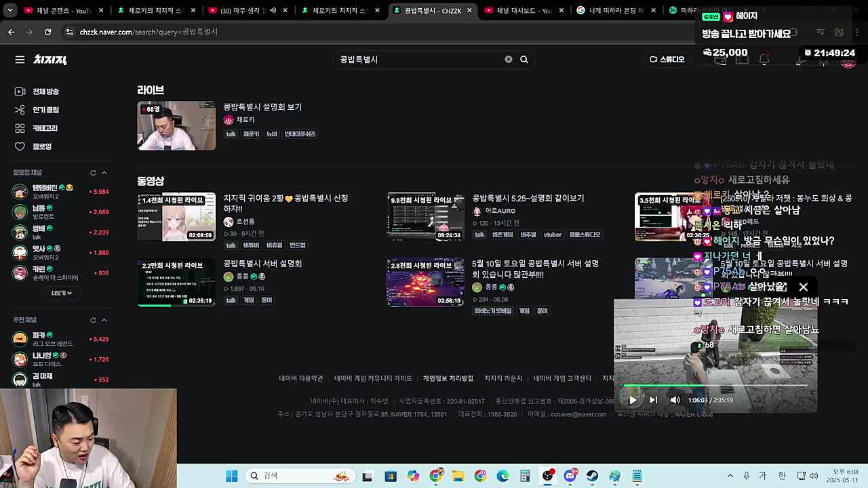Open 네이버 이용약관 footer link
Viewport: 868px width, 488px height.
pyautogui.click(x=301, y=378)
